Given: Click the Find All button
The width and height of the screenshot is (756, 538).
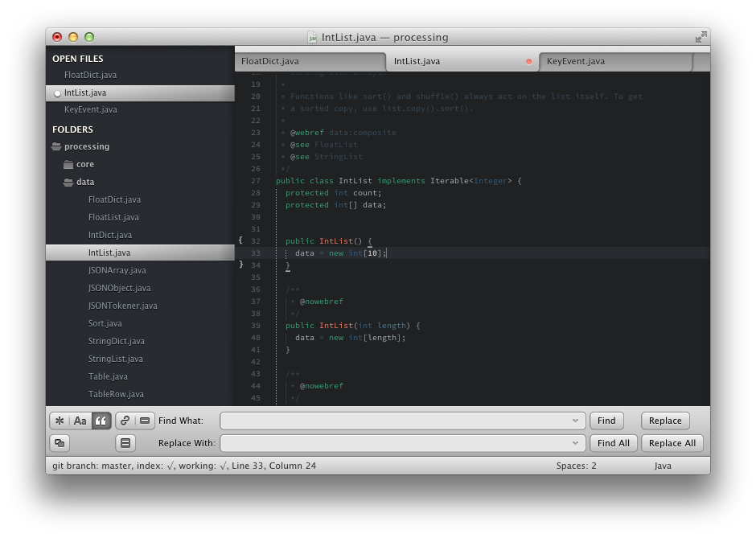Looking at the screenshot, I should click(x=614, y=443).
